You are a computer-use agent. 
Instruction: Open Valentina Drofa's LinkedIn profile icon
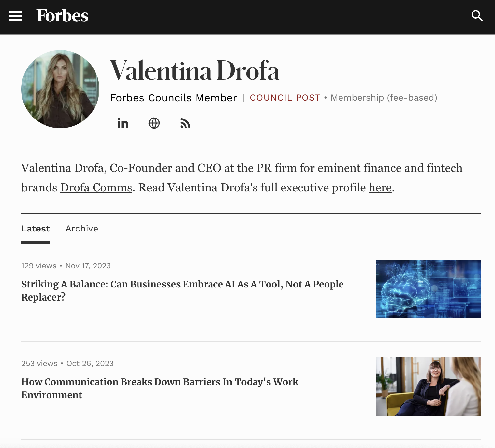(123, 123)
